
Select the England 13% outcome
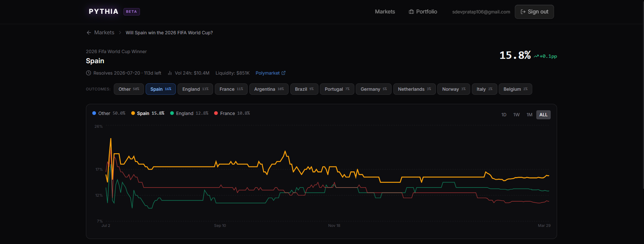coord(195,89)
